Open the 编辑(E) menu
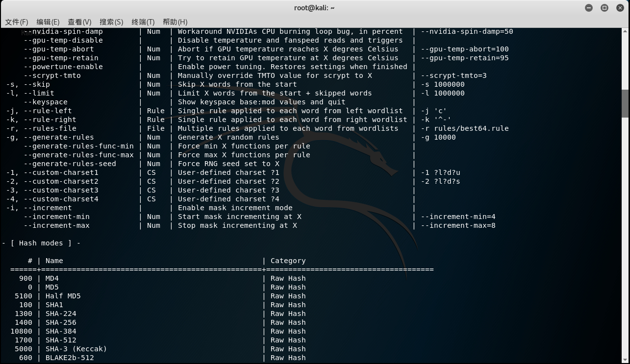Viewport: 630px width, 364px height. (x=48, y=22)
